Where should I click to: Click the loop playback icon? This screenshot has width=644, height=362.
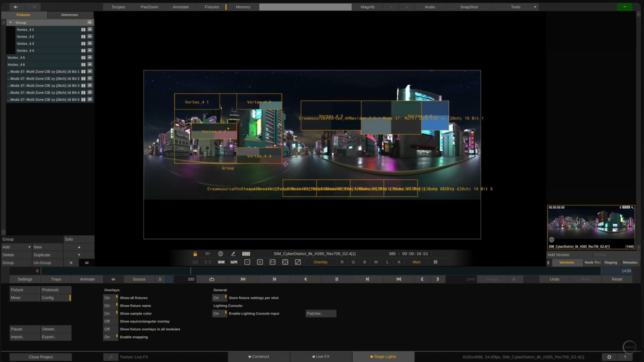212,279
